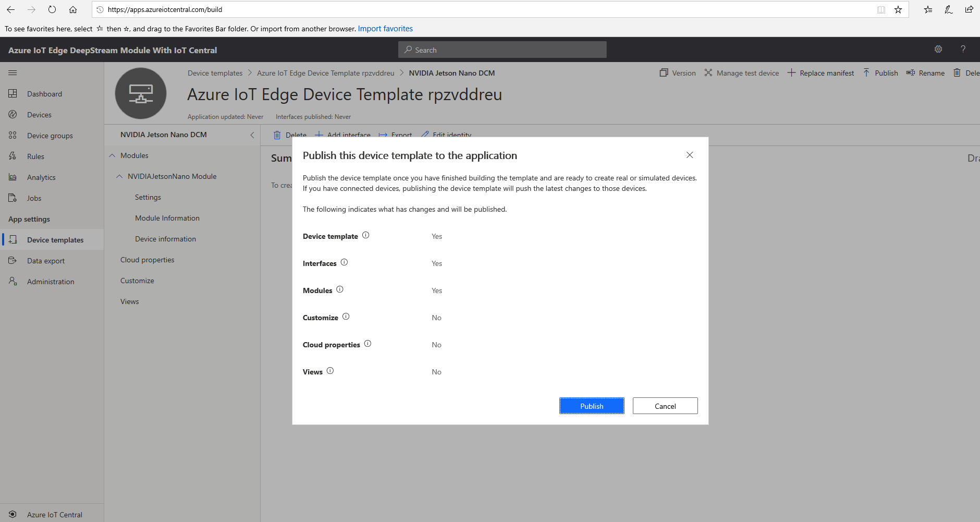Open Data export in the sidebar

52,261
